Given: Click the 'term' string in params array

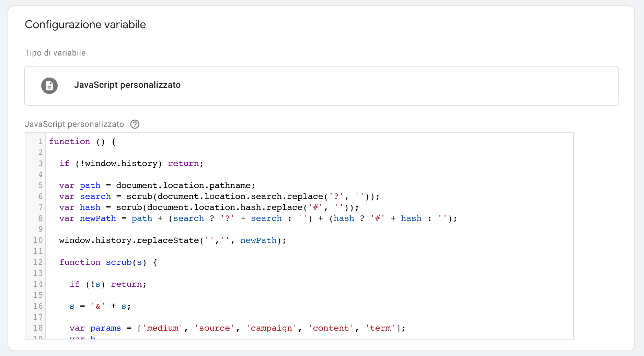Looking at the screenshot, I should [x=380, y=328].
